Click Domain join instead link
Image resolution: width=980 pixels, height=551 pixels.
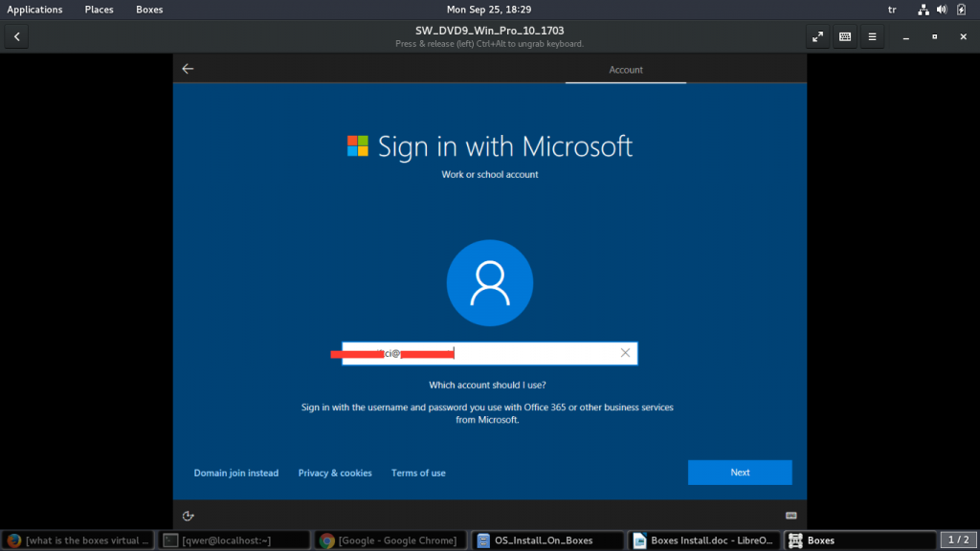pyautogui.click(x=236, y=473)
